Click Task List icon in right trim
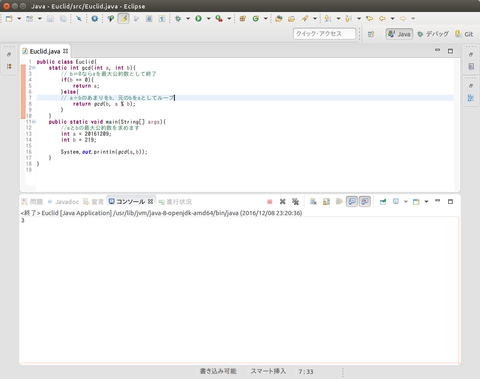The image size is (480, 379). coord(471,66)
